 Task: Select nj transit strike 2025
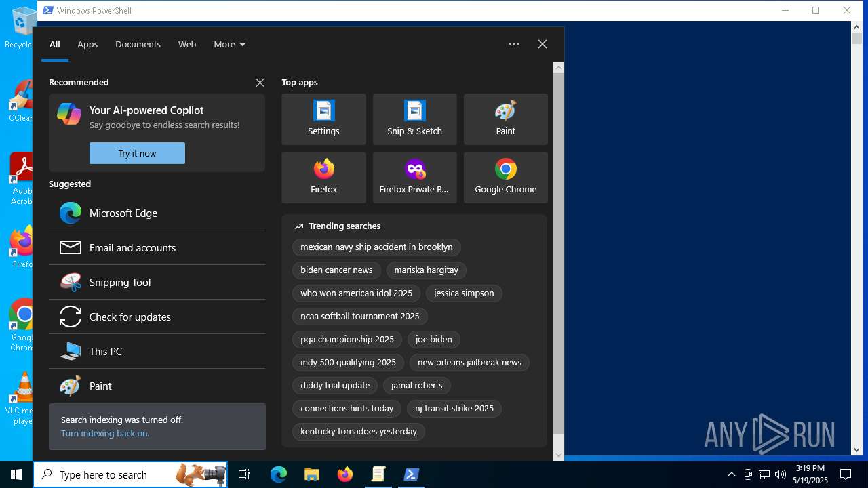coord(454,409)
